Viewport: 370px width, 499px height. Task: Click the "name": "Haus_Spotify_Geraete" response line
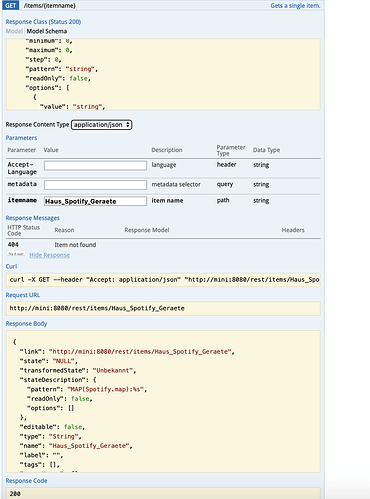click(x=76, y=446)
